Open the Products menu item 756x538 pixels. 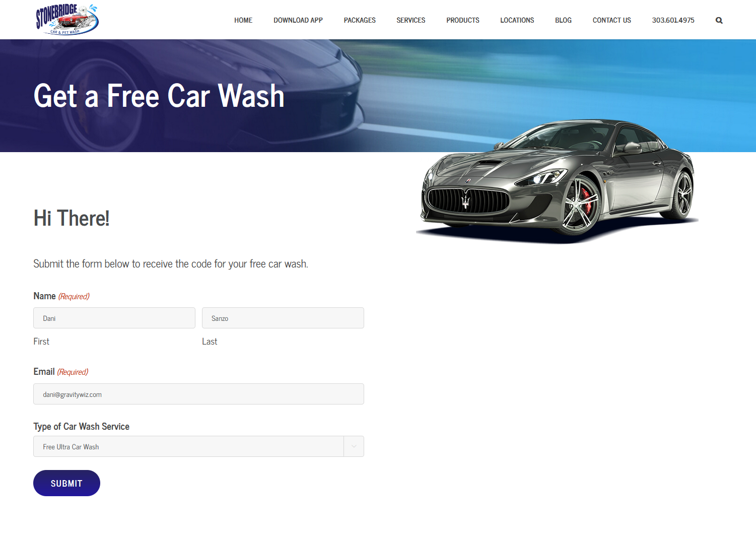463,20
